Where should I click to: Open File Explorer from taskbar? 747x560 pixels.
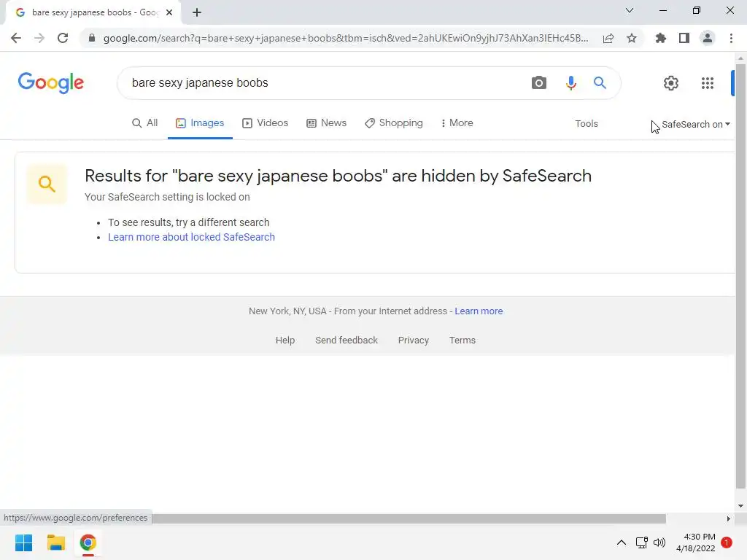pos(55,542)
